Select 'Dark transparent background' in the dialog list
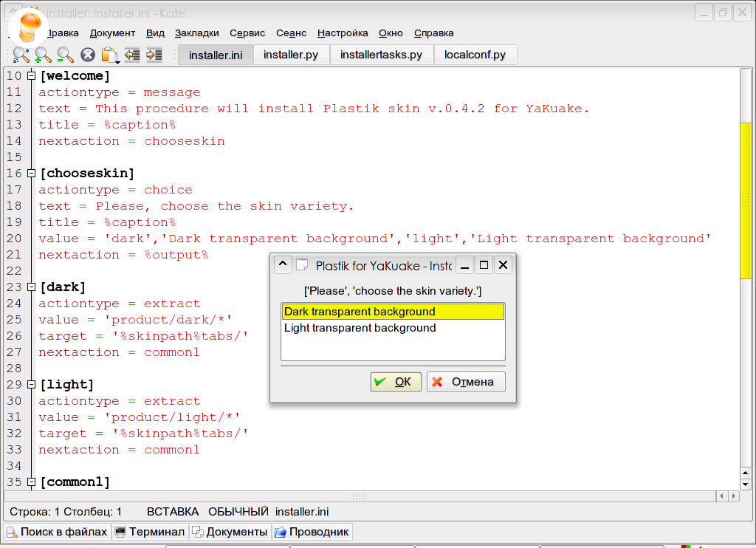The height and width of the screenshot is (548, 756). coord(393,312)
